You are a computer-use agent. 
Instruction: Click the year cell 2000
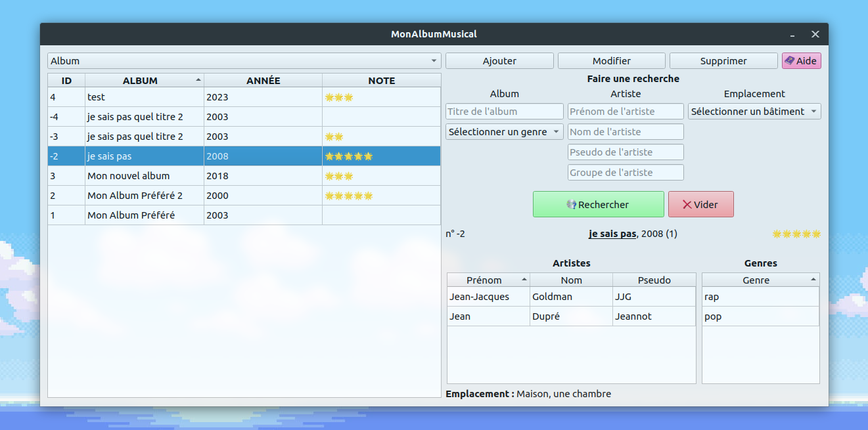[263, 196]
